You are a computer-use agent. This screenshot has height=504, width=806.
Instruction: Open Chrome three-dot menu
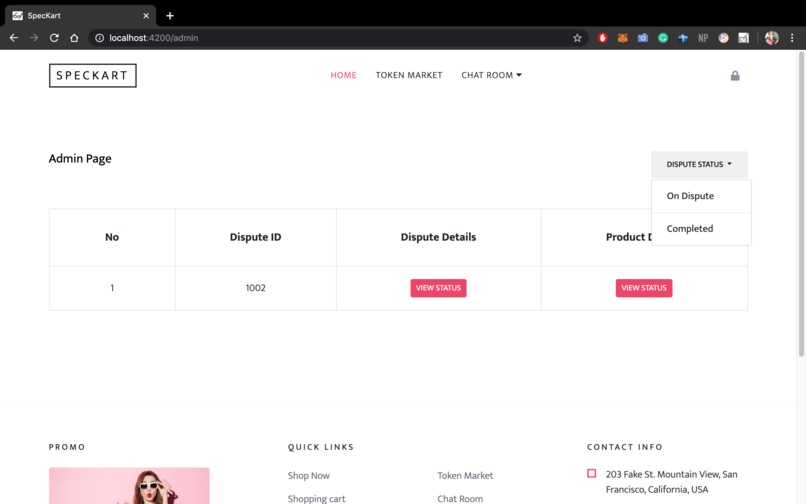pyautogui.click(x=792, y=38)
